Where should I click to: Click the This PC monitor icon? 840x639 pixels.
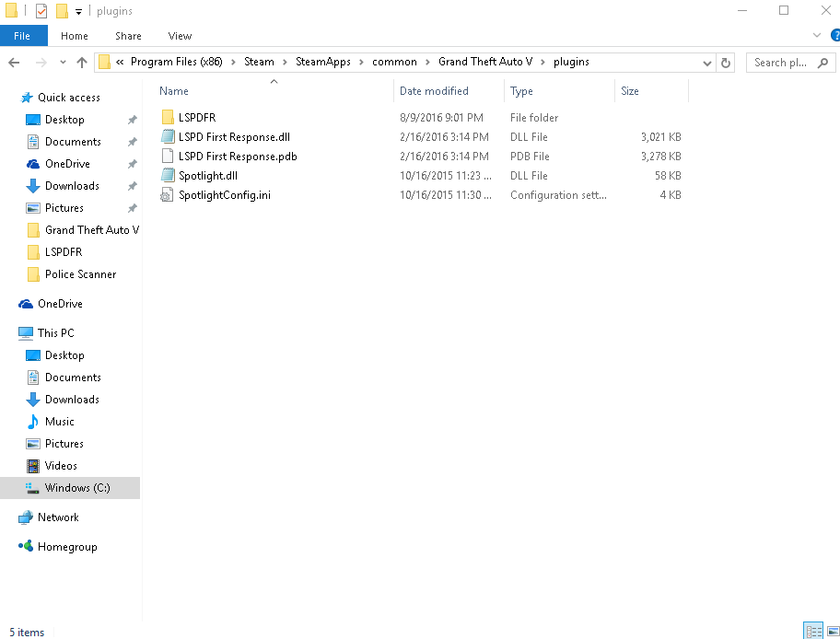(26, 333)
